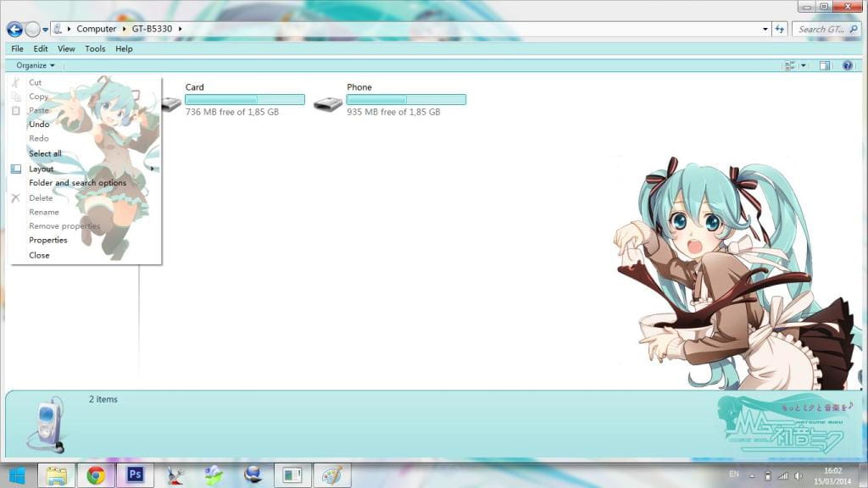Open the globe app taskbar icon
The height and width of the screenshot is (488, 868).
(x=253, y=475)
